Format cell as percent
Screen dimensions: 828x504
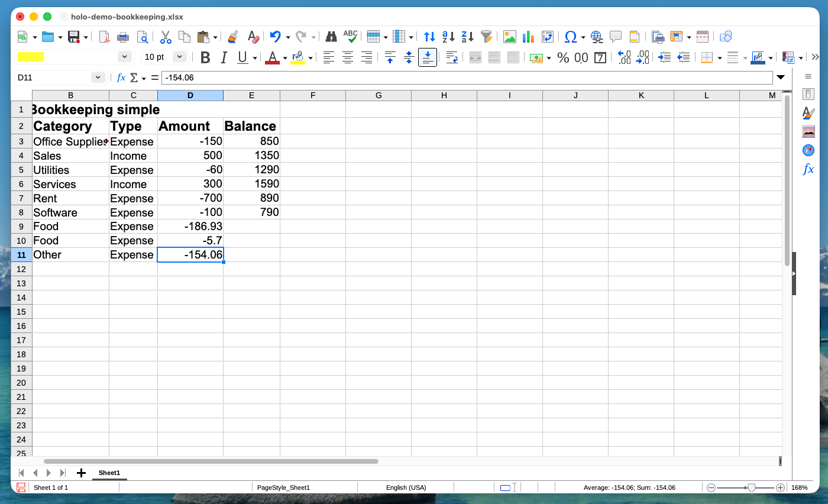tap(563, 57)
